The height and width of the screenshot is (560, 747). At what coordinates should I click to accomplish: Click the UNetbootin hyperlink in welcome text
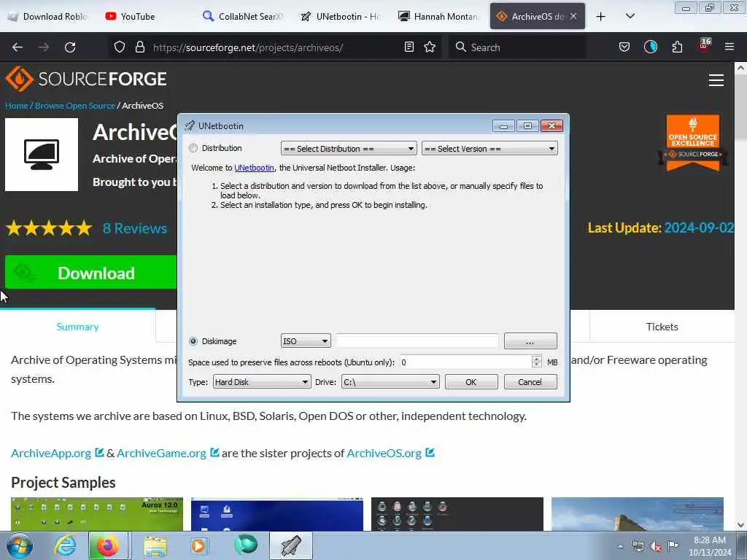[254, 168]
